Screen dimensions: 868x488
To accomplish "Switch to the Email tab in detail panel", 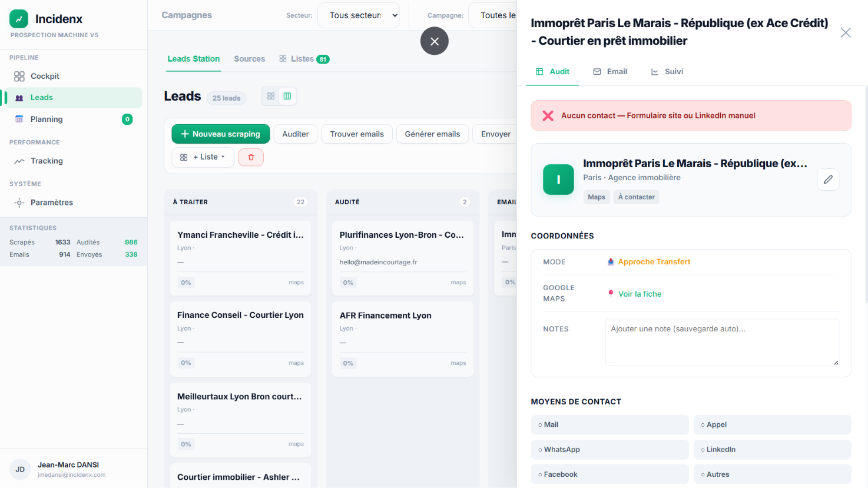I will (x=610, y=72).
